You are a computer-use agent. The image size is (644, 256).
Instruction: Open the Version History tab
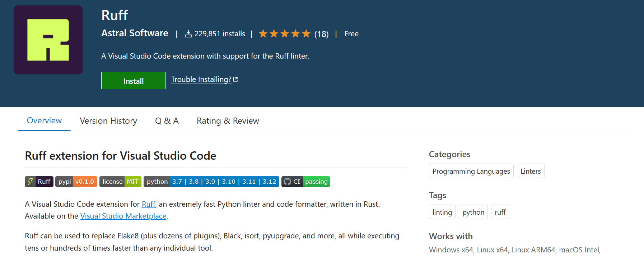pos(108,121)
